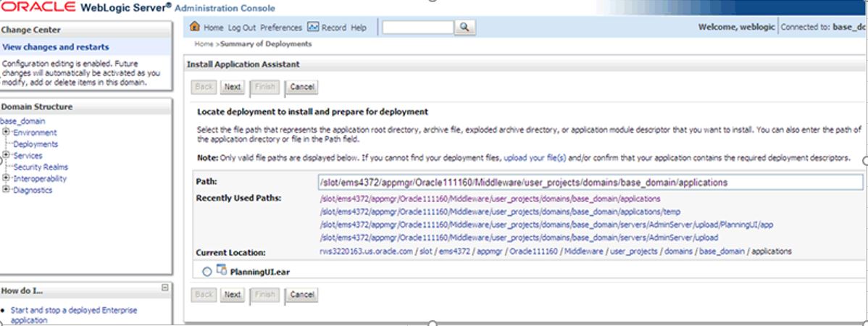Image resolution: width=868 pixels, height=326 pixels.
Task: Click the Path input field
Action: tap(591, 182)
